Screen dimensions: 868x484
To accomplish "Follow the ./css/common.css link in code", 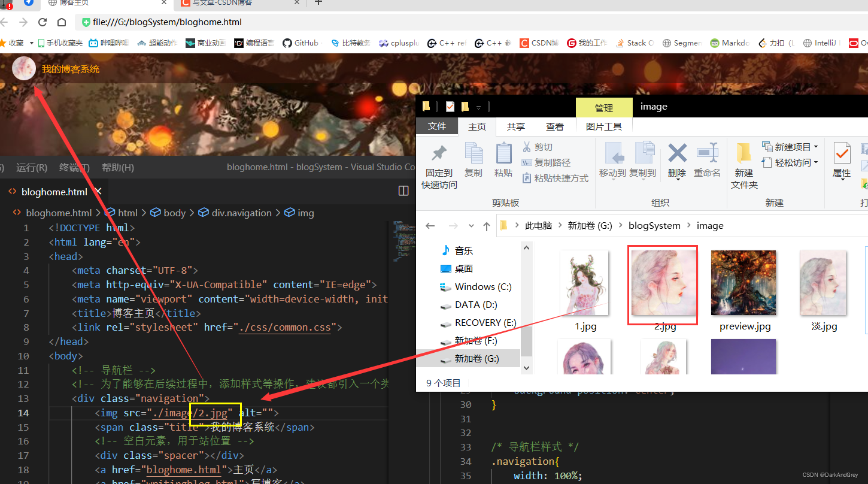I will click(x=285, y=328).
